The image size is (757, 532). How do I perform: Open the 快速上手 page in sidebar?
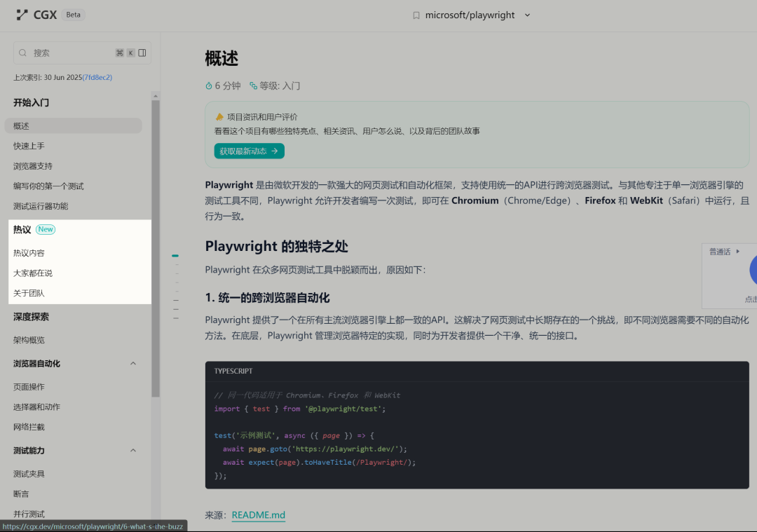29,146
